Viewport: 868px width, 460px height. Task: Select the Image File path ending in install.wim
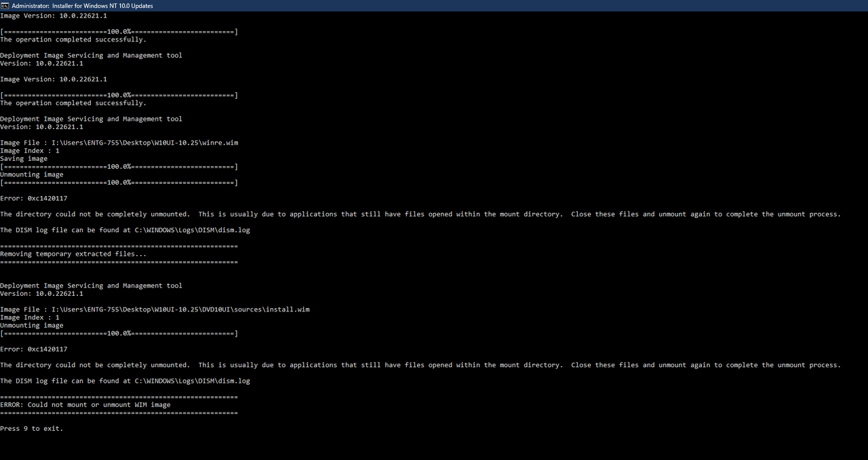point(180,309)
